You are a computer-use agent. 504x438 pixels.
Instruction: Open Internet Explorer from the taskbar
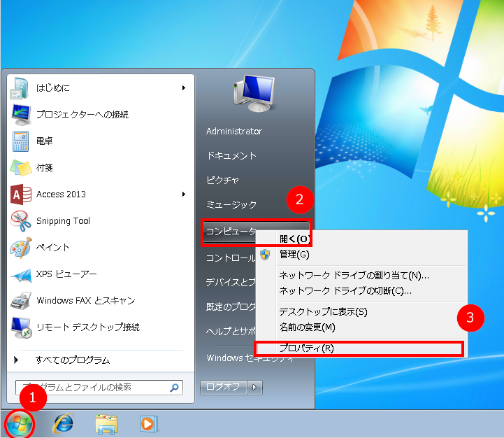pos(63,424)
